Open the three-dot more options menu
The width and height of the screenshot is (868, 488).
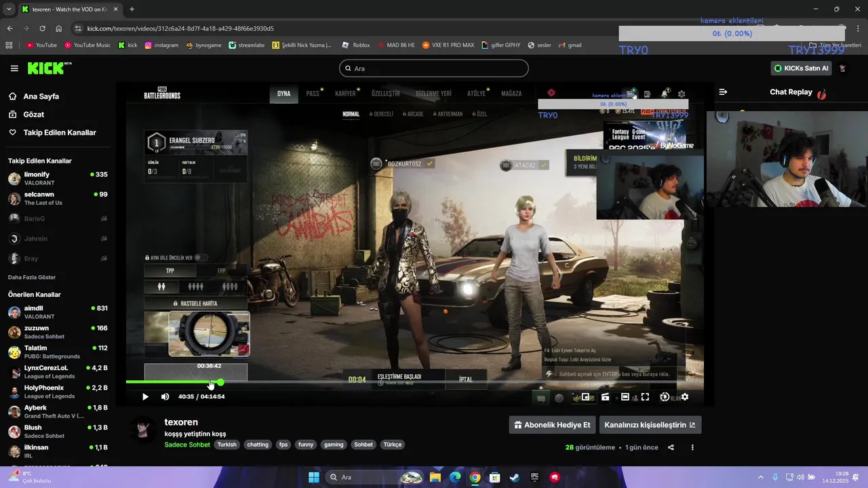(692, 447)
